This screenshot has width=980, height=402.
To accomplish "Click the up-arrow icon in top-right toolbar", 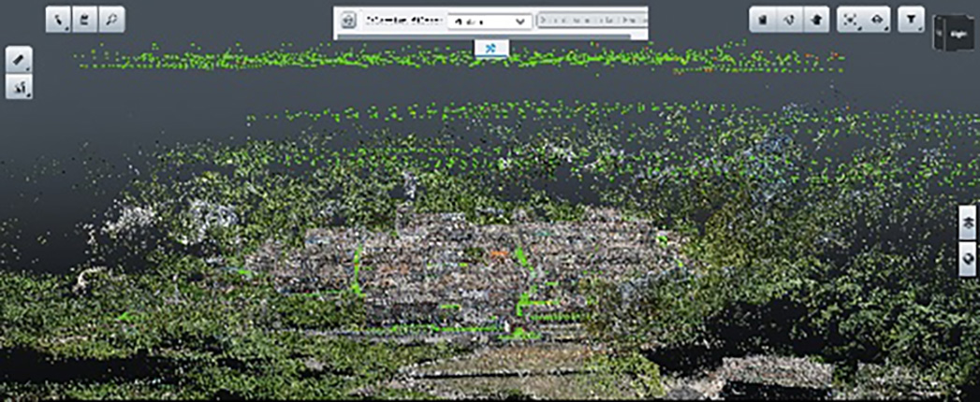I will 815,21.
